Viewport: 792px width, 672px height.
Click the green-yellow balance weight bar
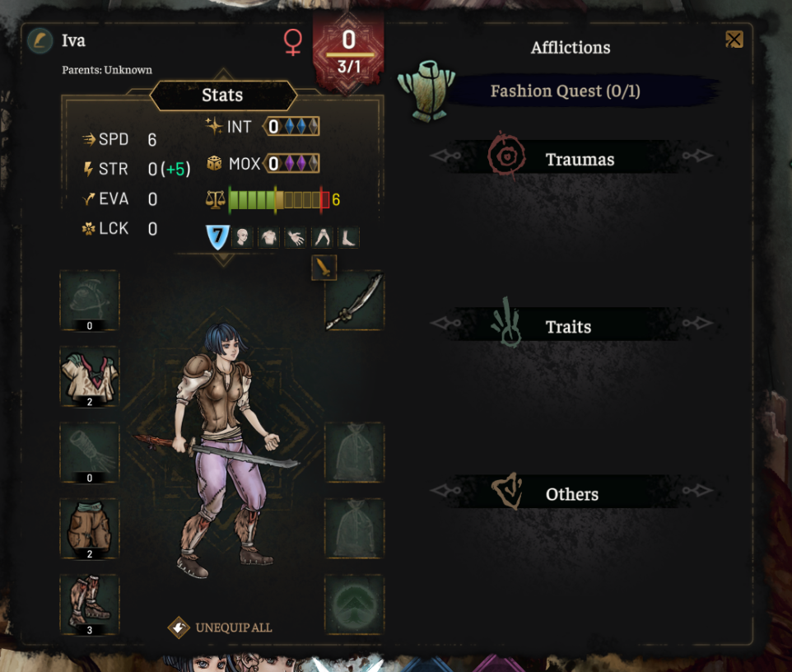279,199
